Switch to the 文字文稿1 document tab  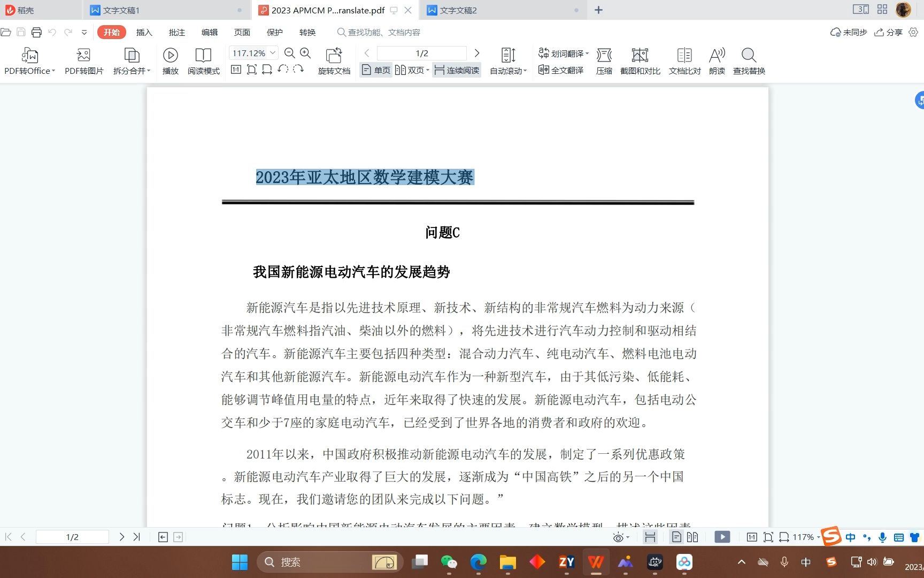166,10
